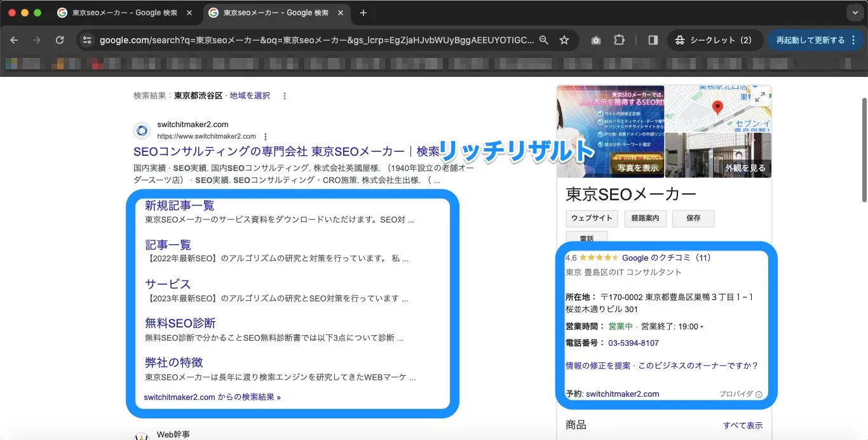
Task: Click the address bar URL field
Action: [x=316, y=40]
